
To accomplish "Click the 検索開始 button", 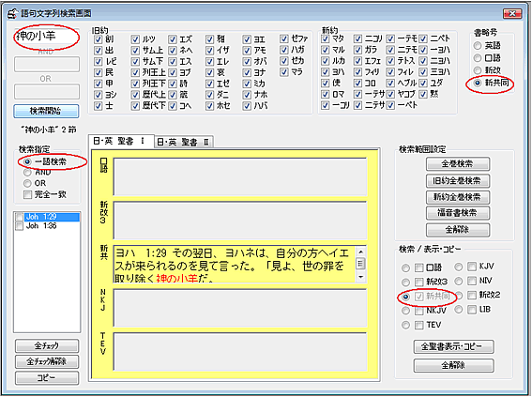I will click(x=47, y=111).
